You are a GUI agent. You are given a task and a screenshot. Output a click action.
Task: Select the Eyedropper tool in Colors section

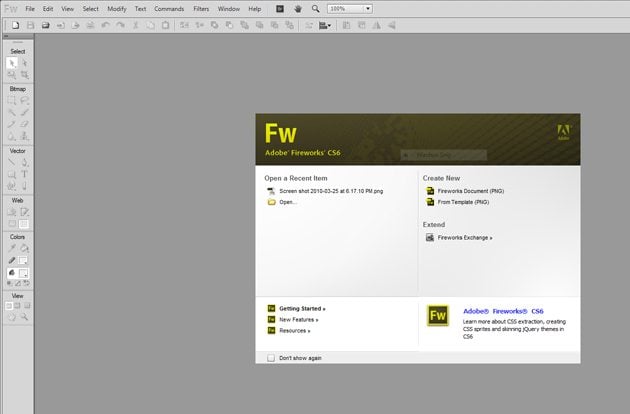(x=12, y=247)
